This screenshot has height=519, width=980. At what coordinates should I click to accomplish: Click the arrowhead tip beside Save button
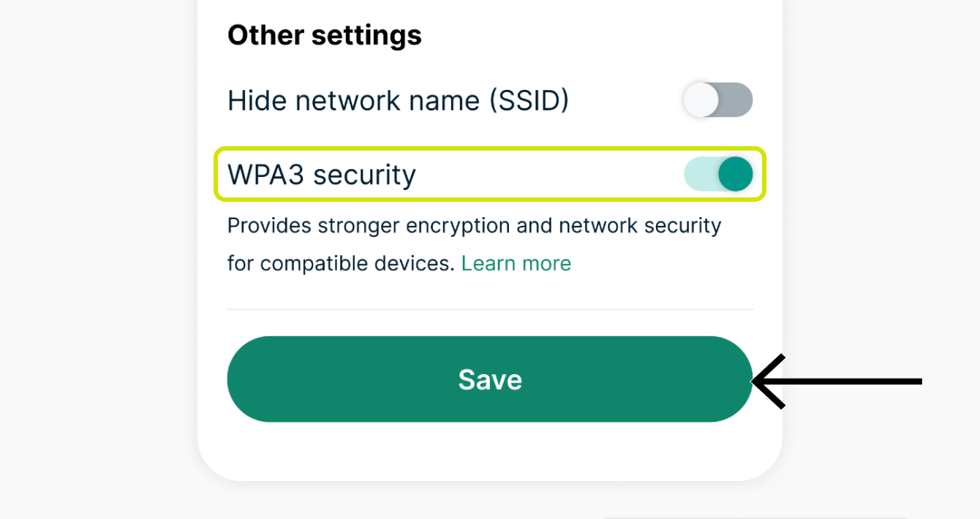pos(756,381)
